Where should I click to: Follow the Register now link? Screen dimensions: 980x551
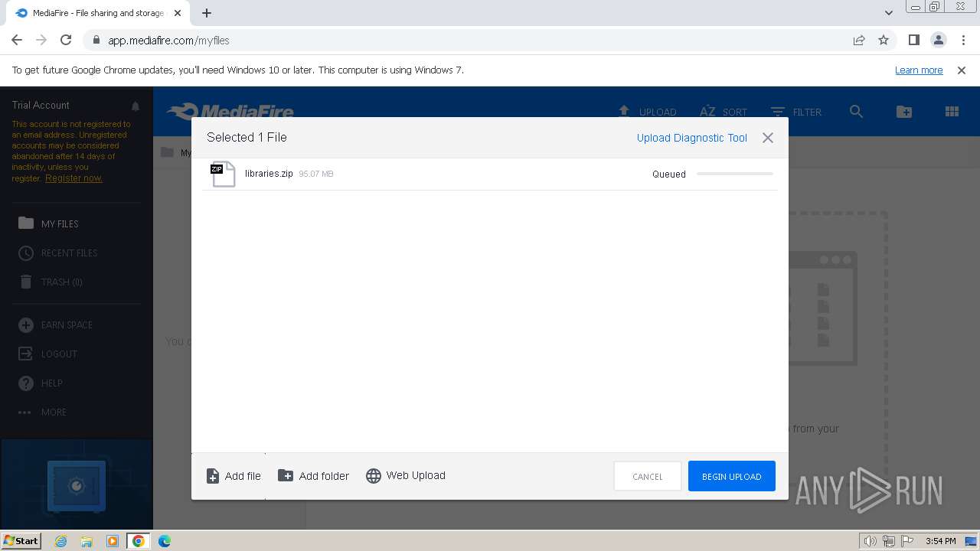tap(73, 178)
